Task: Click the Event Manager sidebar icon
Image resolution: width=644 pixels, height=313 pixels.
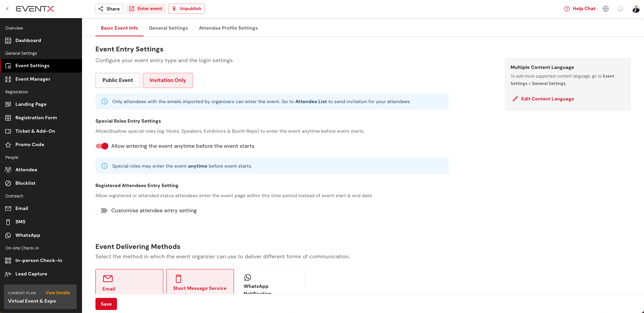Action: coord(8,79)
